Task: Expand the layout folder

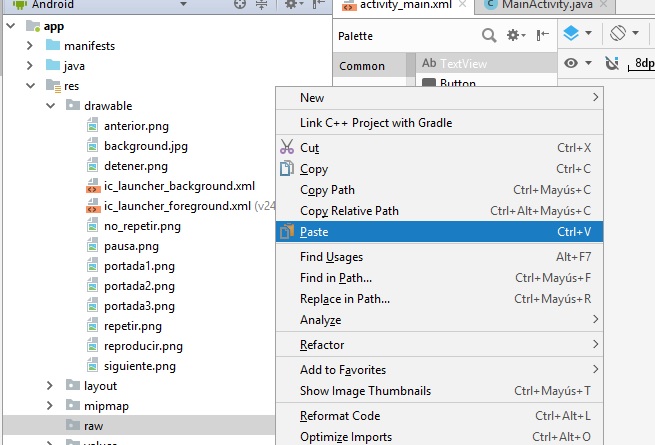Action: coord(51,386)
